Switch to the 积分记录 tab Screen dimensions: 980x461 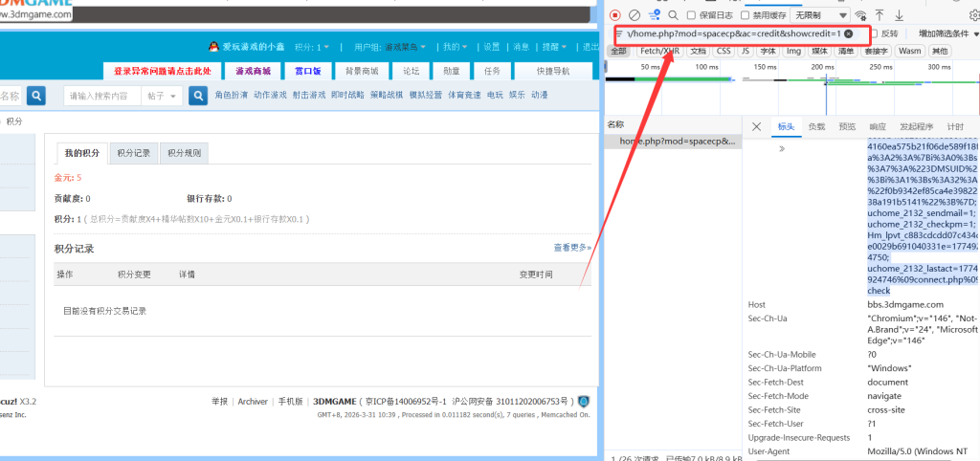point(133,153)
